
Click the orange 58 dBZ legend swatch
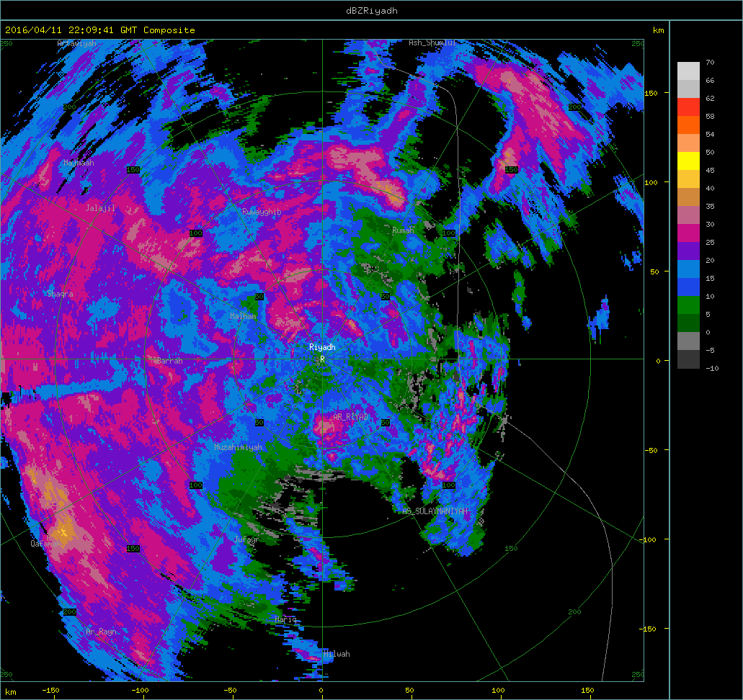(x=688, y=125)
